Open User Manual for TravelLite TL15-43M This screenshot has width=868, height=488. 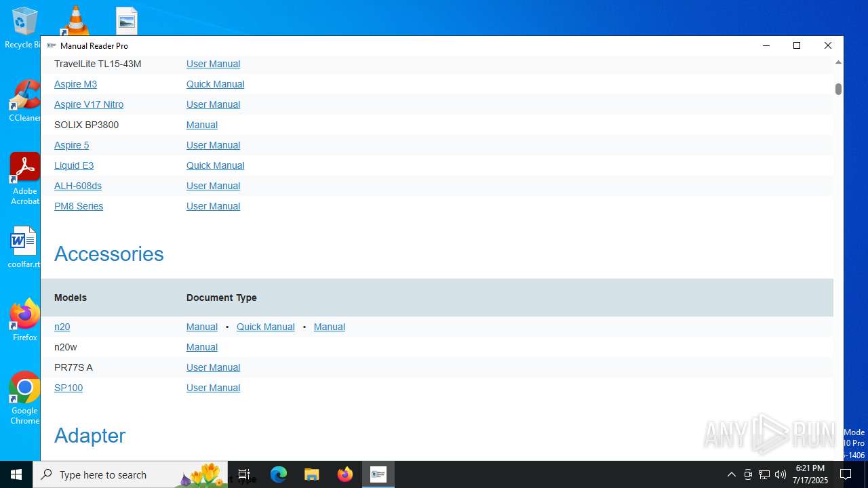click(x=213, y=64)
